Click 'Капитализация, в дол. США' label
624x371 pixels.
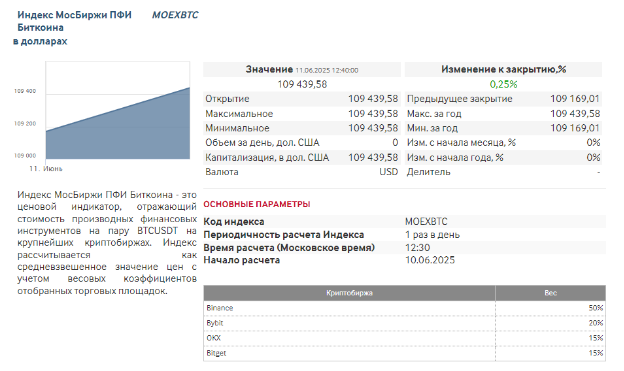tap(267, 157)
